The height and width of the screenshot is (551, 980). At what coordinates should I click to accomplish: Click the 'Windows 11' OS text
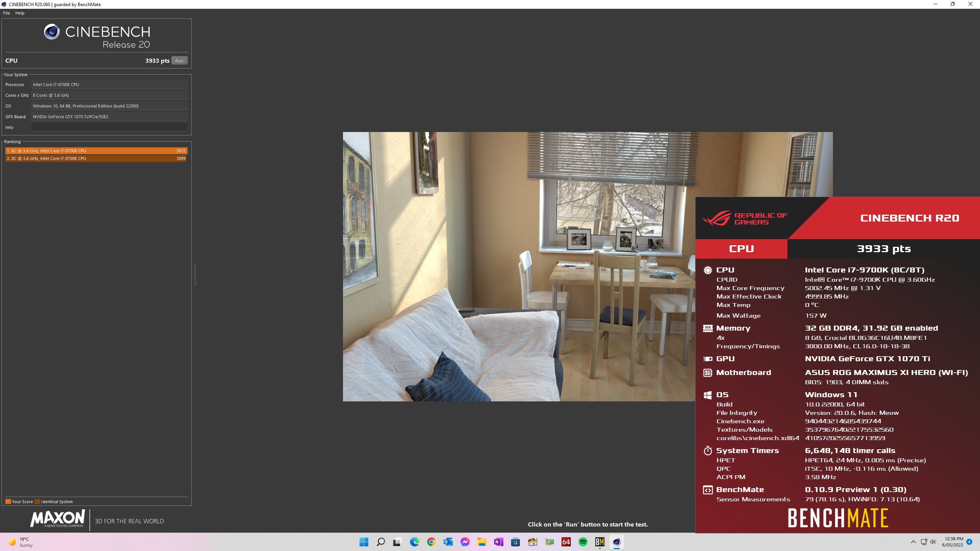(x=831, y=395)
